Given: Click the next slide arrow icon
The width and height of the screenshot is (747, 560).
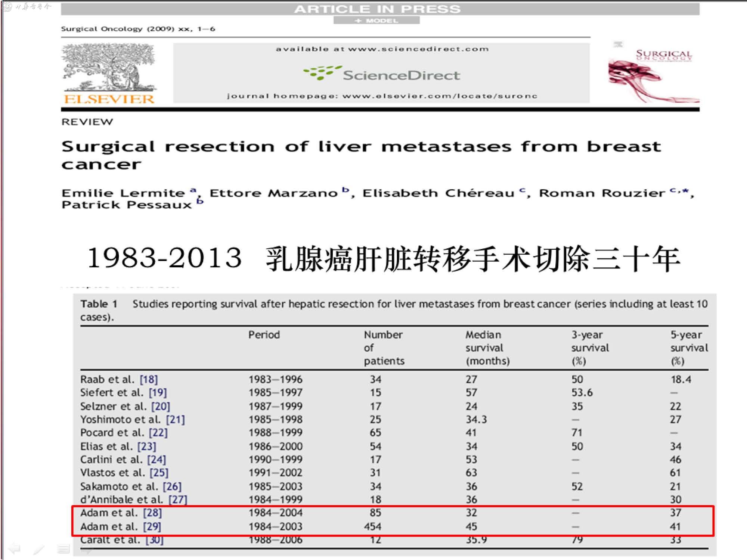Looking at the screenshot, I should point(87,549).
